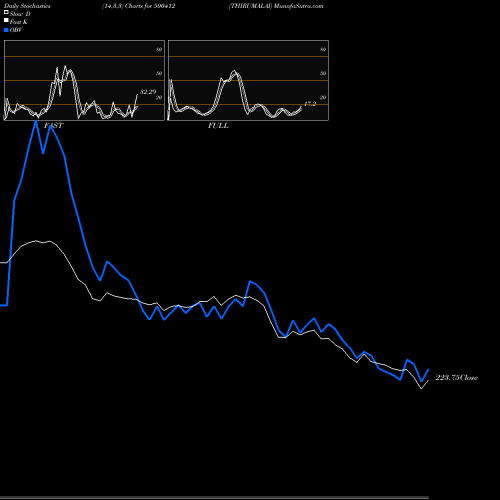Click the '(THIRUMALAI) MunafaSutra.com' text
The width and height of the screenshot is (500, 500).
point(276,6)
